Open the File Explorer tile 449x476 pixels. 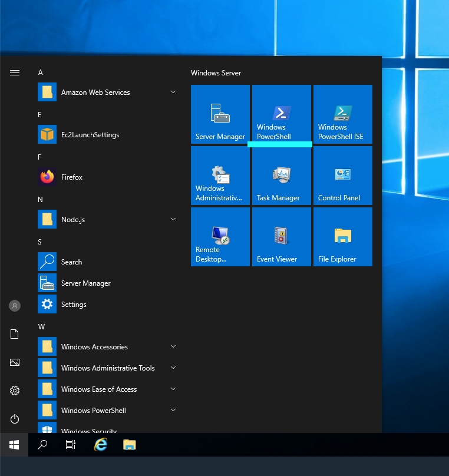(x=343, y=237)
